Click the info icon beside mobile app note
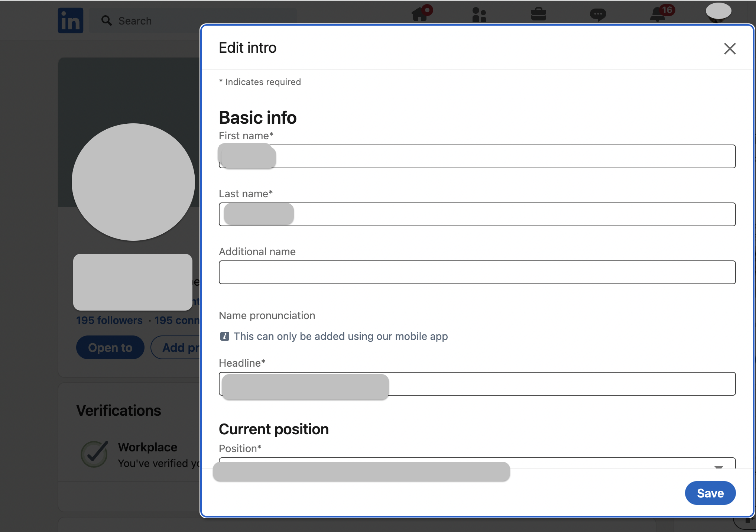Viewport: 756px width, 532px height. tap(224, 336)
